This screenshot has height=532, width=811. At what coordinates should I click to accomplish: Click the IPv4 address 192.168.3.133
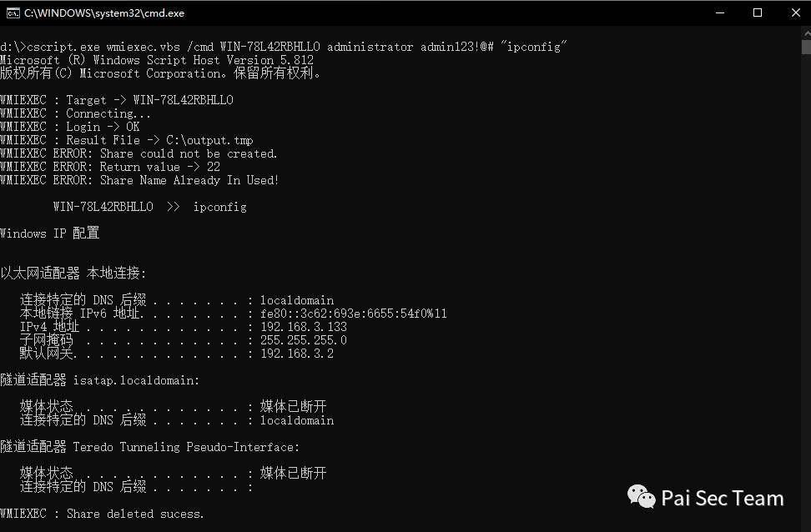[303, 327]
